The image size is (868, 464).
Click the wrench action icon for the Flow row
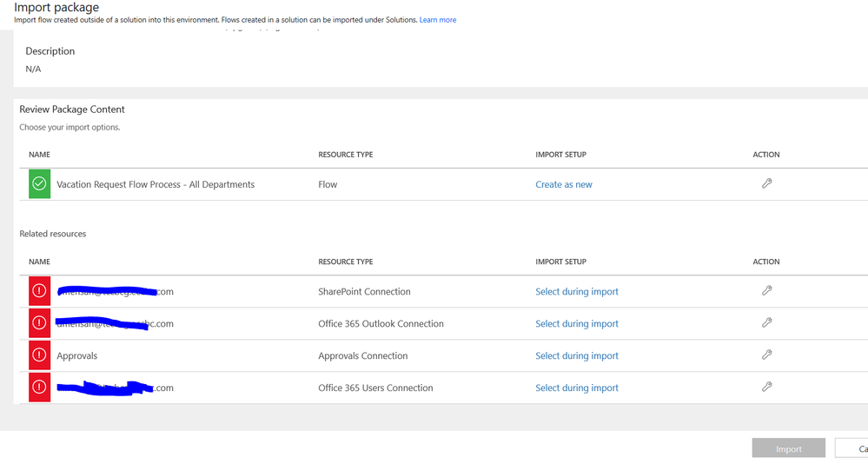point(766,183)
